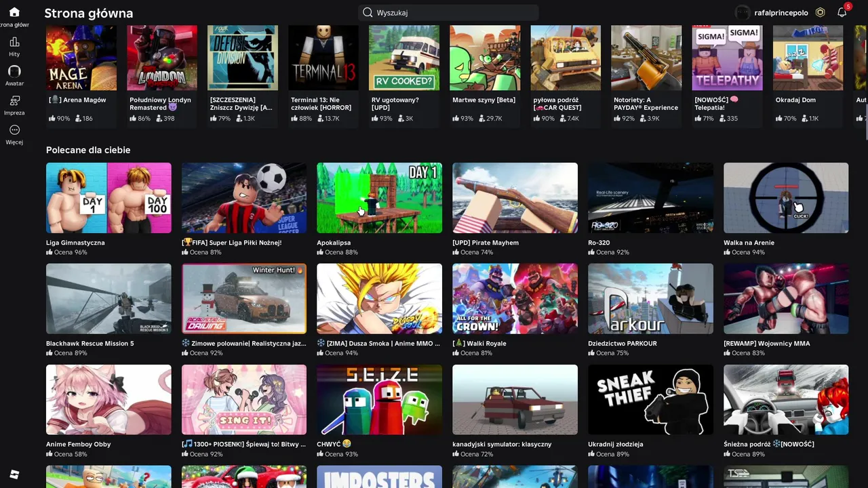Screen dimensions: 868x488
Task: Open the FIFA Super Liga Piłki Nożnej thumbnail
Action: (x=244, y=198)
